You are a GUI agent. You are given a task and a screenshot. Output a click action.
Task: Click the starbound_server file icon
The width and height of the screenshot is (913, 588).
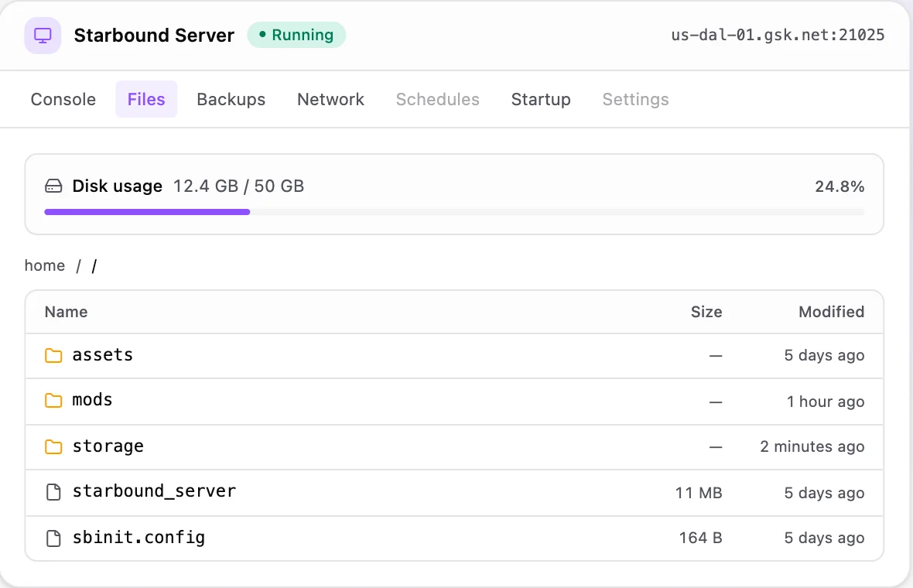(x=53, y=492)
